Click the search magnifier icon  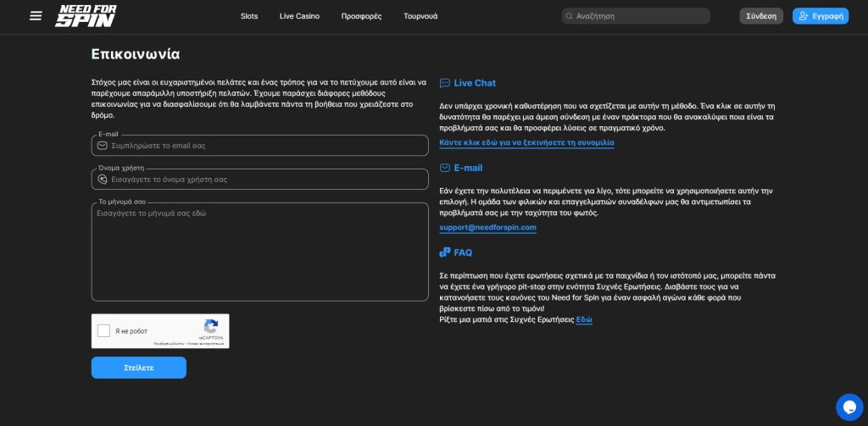point(569,16)
